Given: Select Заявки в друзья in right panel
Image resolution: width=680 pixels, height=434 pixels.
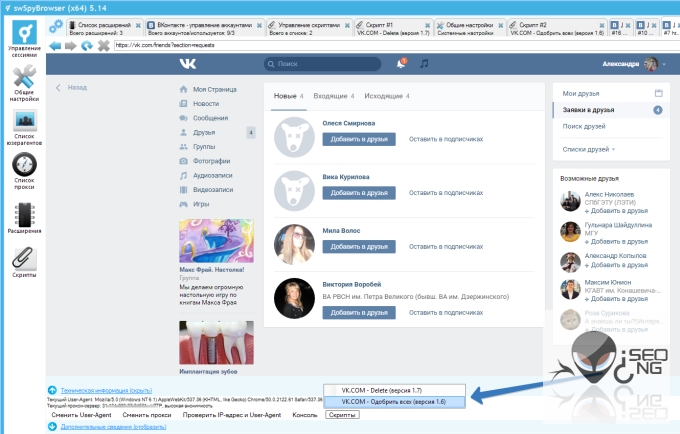Looking at the screenshot, I should 611,110.
